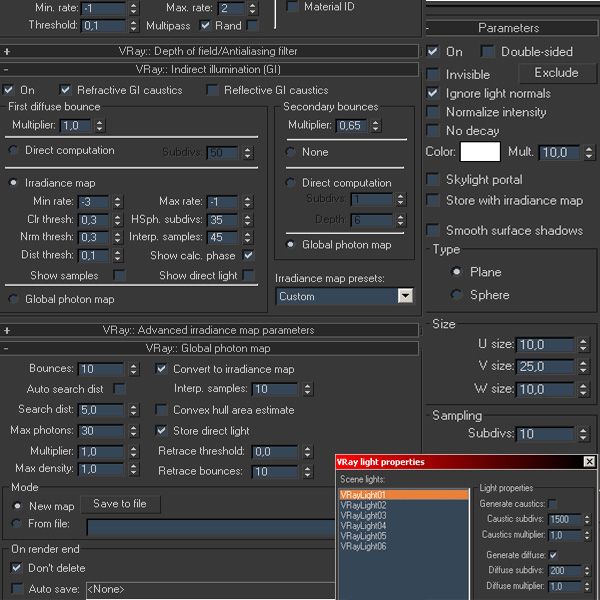This screenshot has width=600, height=600.
Task: Select VRayLight03 in Scene lights list
Action: click(403, 515)
